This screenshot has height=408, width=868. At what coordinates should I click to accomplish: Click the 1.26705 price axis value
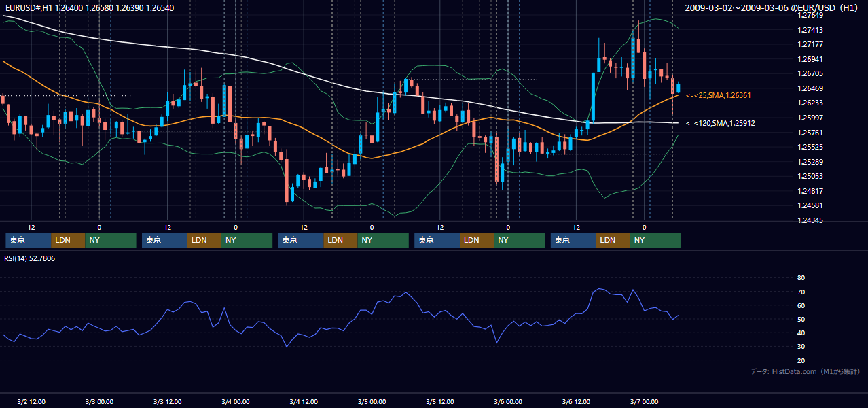pyautogui.click(x=810, y=73)
